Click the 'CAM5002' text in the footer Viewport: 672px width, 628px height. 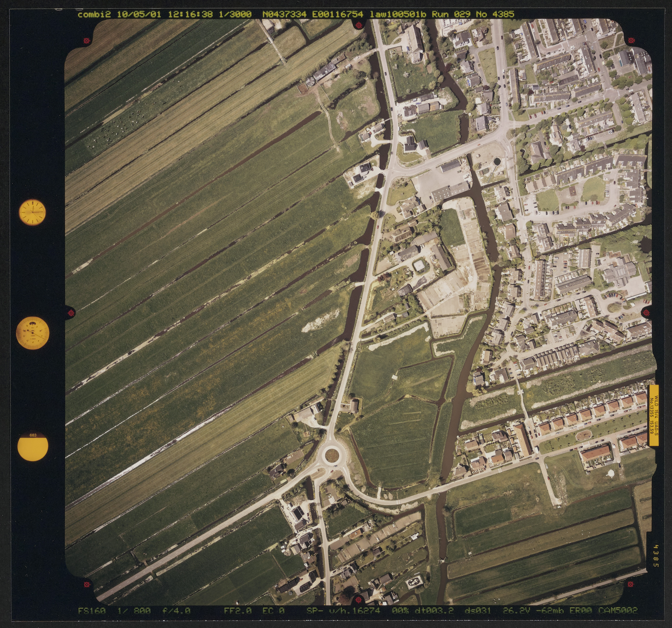coord(618,611)
